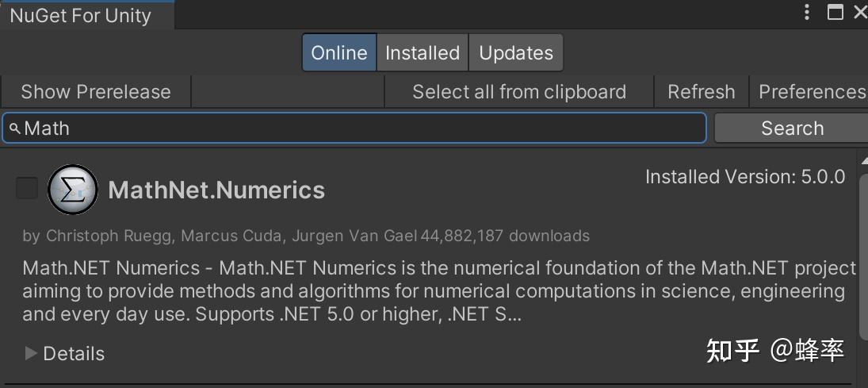Viewport: 868px width, 388px height.
Task: Open the Updates tab
Action: point(516,53)
